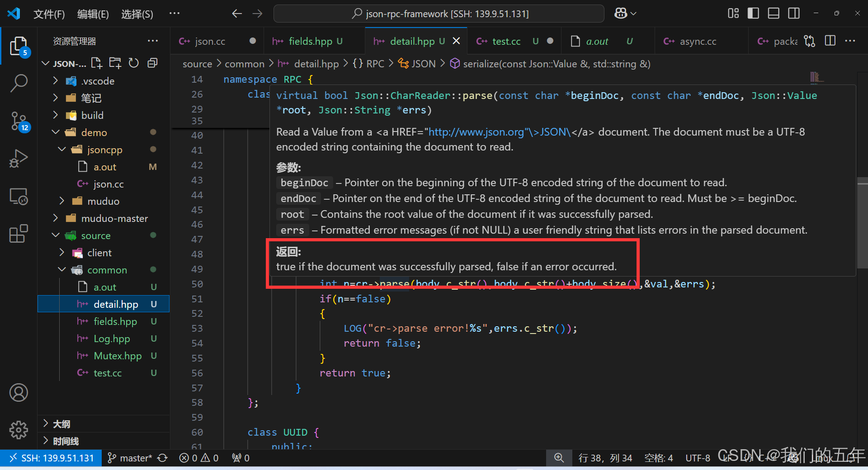Viewport: 868px width, 470px height.
Task: Expand the 大纲 outline section
Action: 103,423
